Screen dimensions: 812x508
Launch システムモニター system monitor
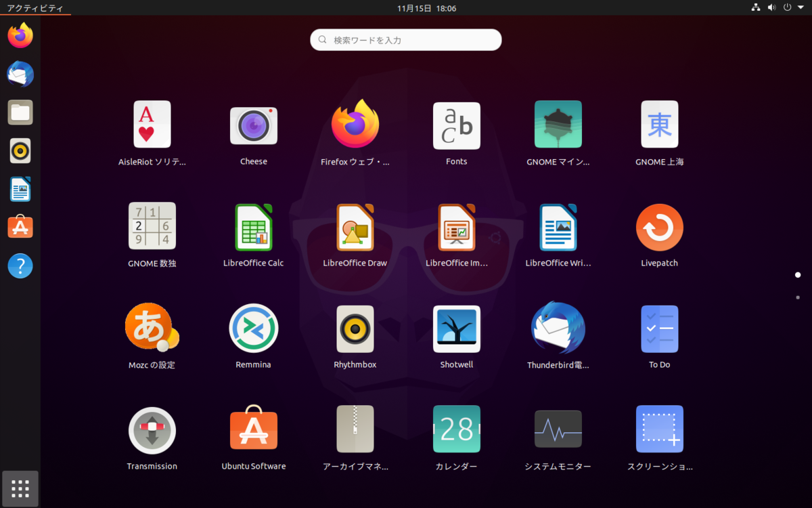click(x=558, y=429)
